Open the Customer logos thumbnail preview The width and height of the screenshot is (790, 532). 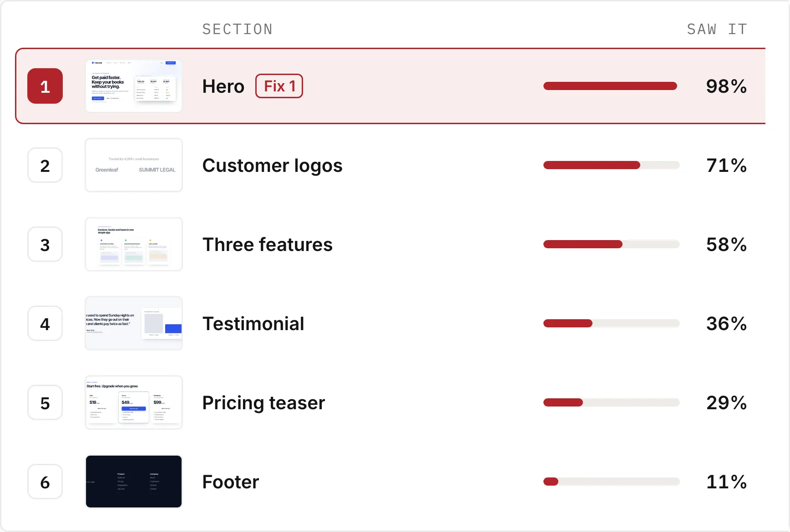134,165
